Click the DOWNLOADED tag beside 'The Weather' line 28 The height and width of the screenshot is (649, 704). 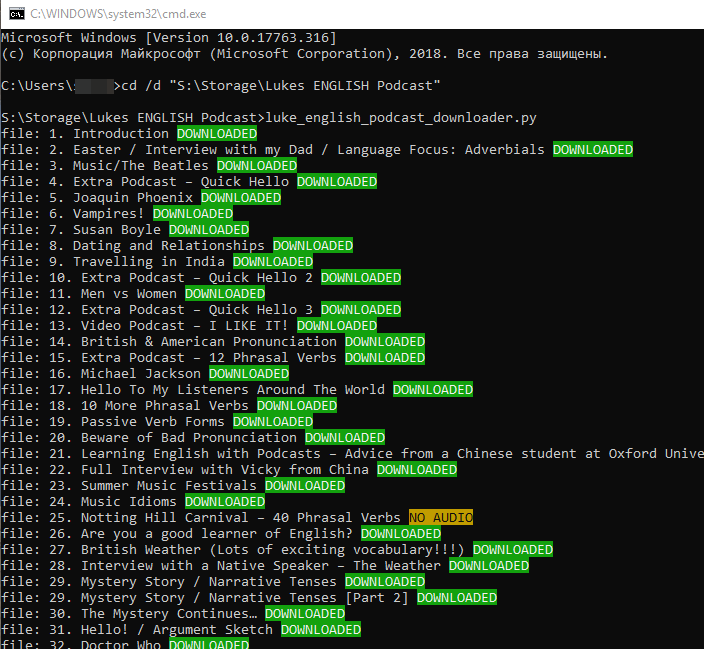coord(489,566)
